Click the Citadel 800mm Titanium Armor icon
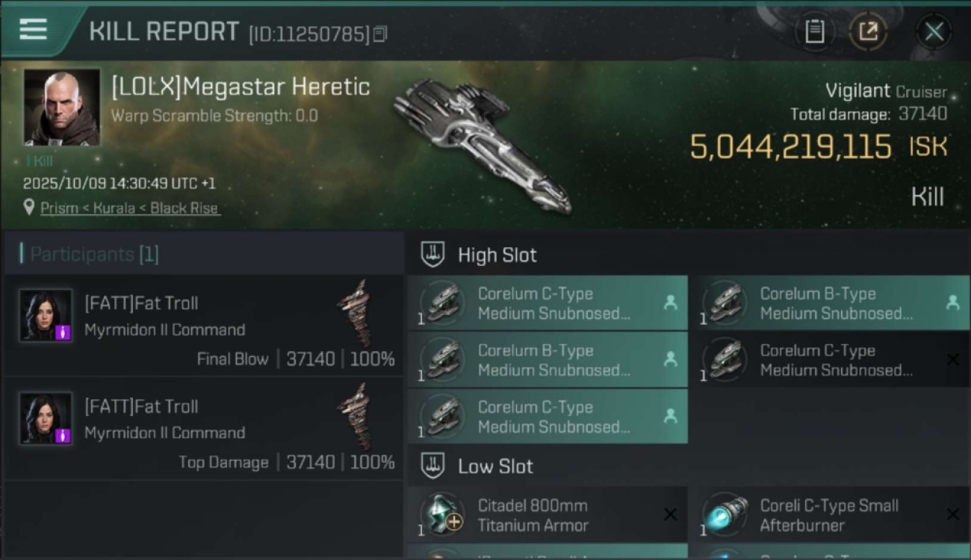The image size is (971, 560). coord(442,514)
